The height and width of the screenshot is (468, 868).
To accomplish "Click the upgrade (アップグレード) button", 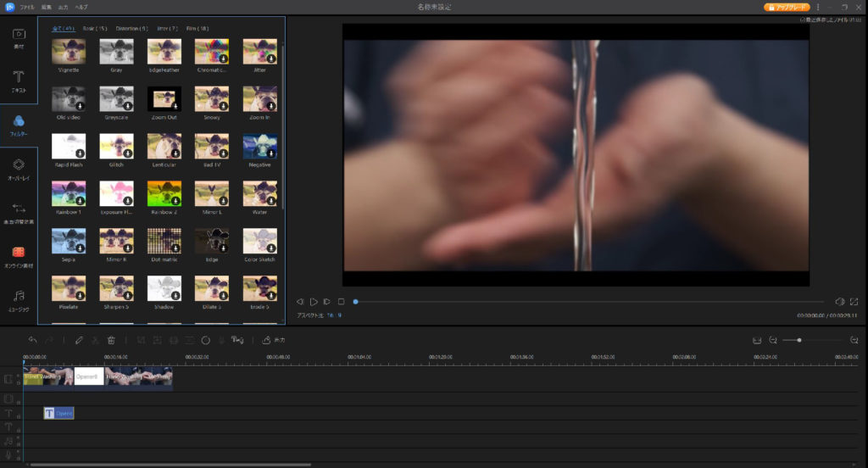I will click(x=787, y=7).
